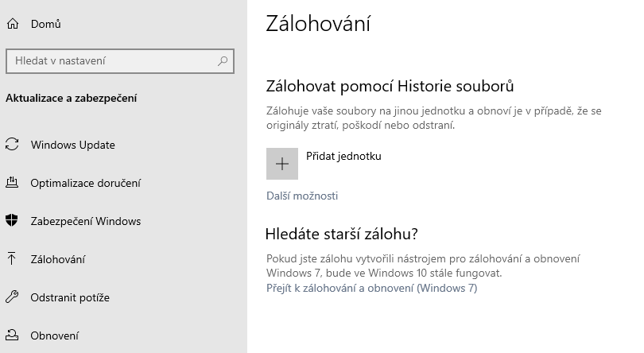Navigate to Obnovení in the sidebar
Viewport: 644px width, 353px height.
(x=54, y=336)
